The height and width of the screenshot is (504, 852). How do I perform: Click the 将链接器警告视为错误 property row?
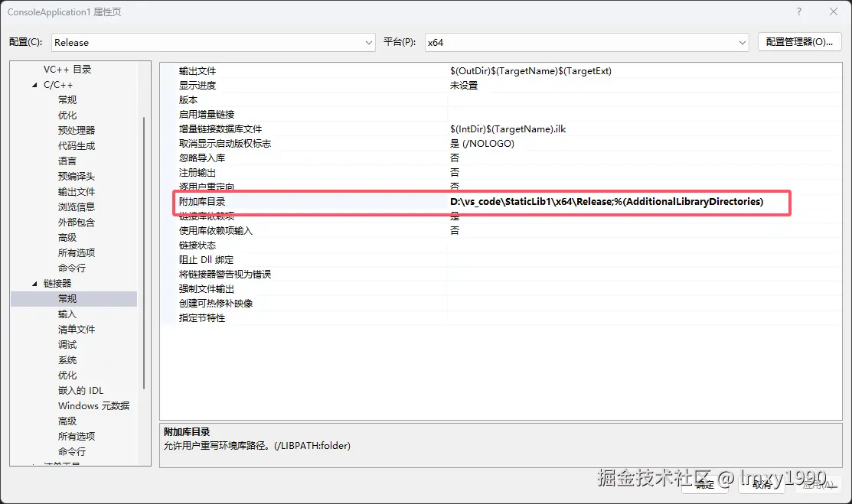pos(501,275)
